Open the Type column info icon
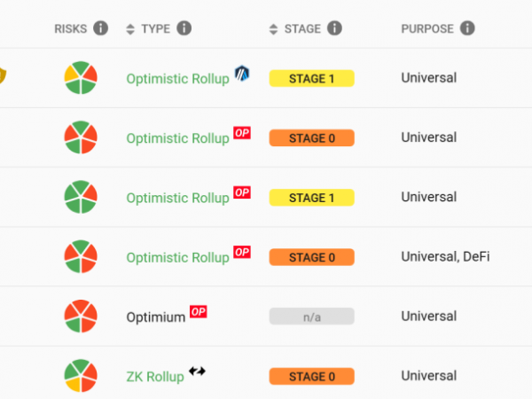This screenshot has width=532, height=399. coord(184,28)
